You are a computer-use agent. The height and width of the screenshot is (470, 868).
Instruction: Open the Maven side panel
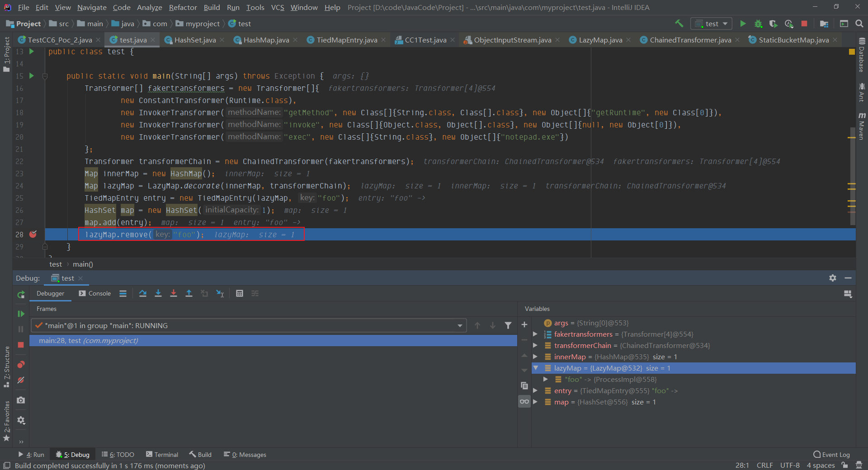tap(862, 127)
